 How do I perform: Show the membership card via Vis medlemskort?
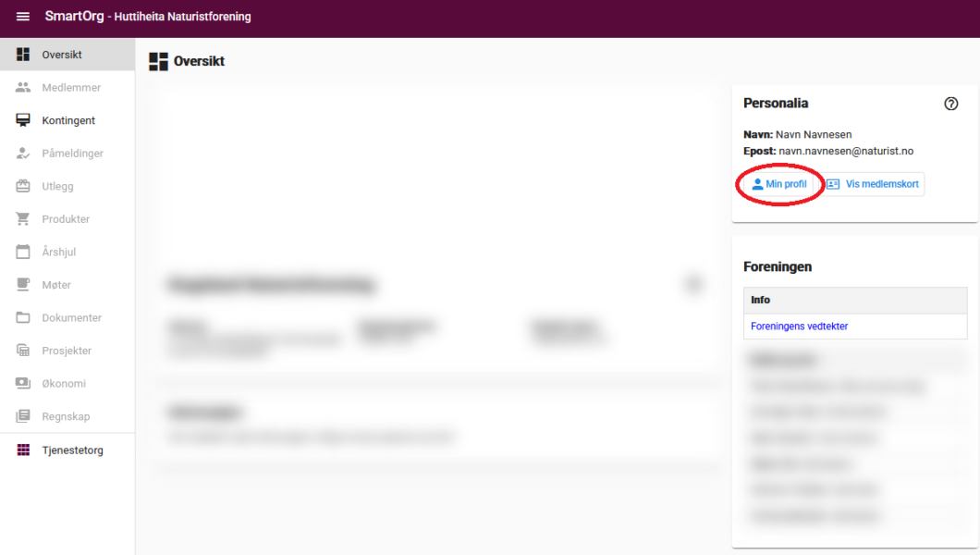coord(873,184)
